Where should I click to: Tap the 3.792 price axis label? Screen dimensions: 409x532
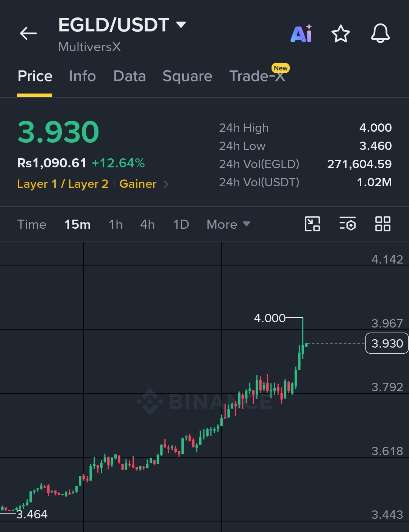click(387, 387)
